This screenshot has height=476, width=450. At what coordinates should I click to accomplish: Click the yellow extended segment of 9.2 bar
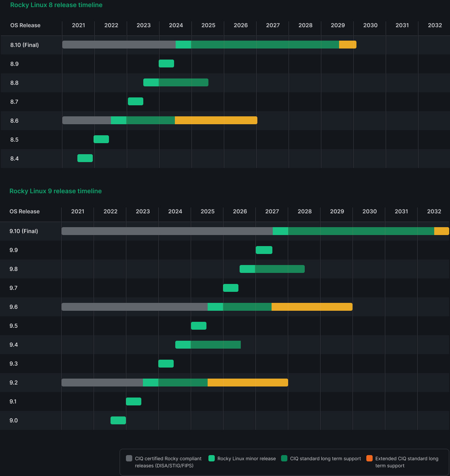pyautogui.click(x=248, y=383)
